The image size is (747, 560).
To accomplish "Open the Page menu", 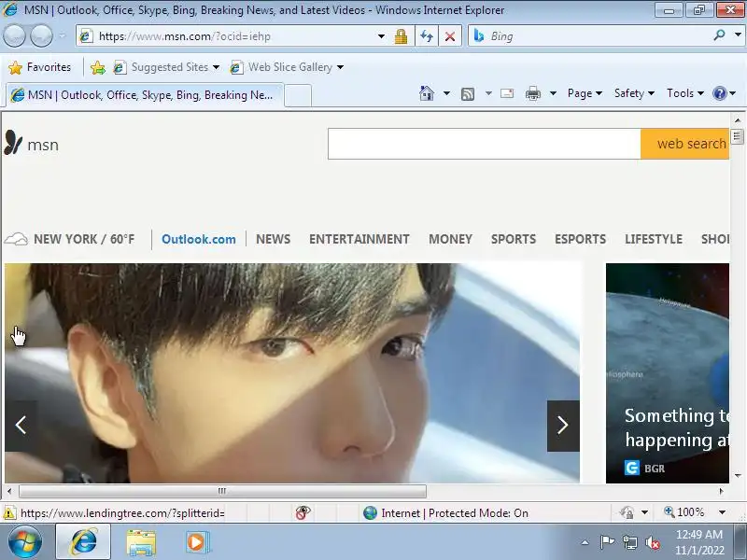I will pos(585,93).
